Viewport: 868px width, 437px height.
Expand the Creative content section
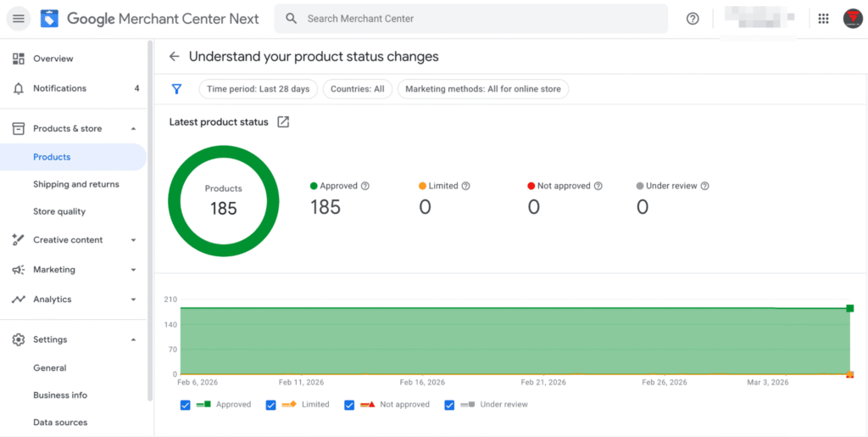pos(133,240)
